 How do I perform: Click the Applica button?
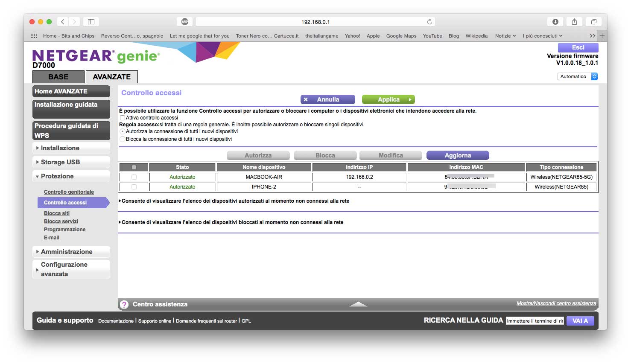tap(389, 99)
